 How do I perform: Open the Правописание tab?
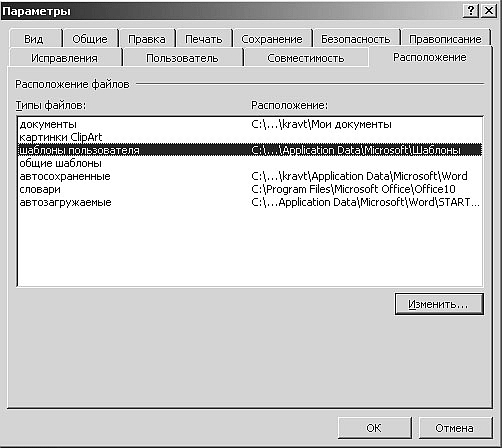pos(445,39)
